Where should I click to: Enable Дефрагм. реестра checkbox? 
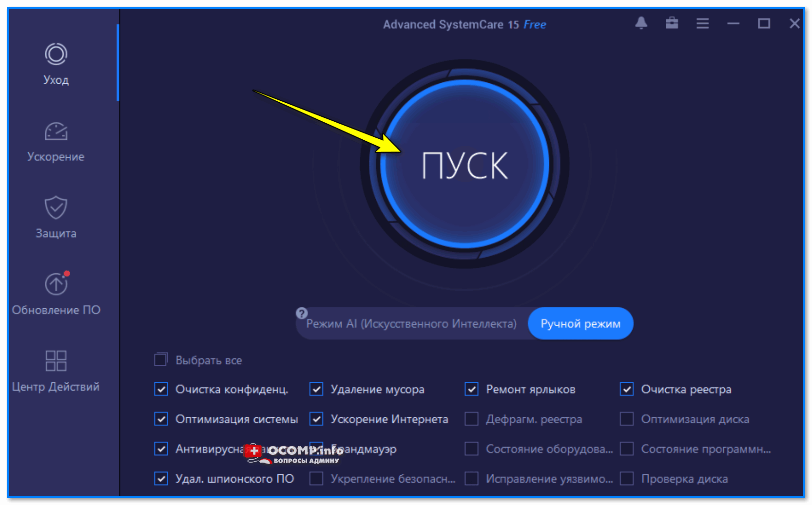coord(471,419)
